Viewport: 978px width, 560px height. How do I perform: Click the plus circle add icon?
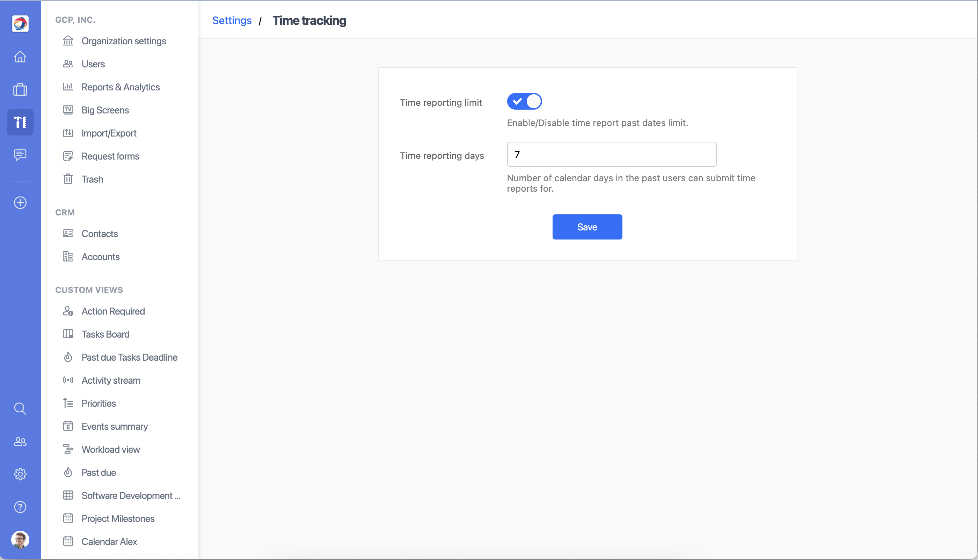[x=20, y=203]
